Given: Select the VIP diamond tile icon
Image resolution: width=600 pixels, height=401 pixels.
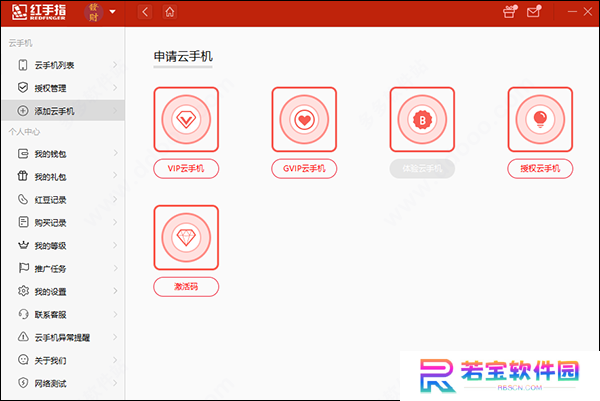Looking at the screenshot, I should 186,119.
